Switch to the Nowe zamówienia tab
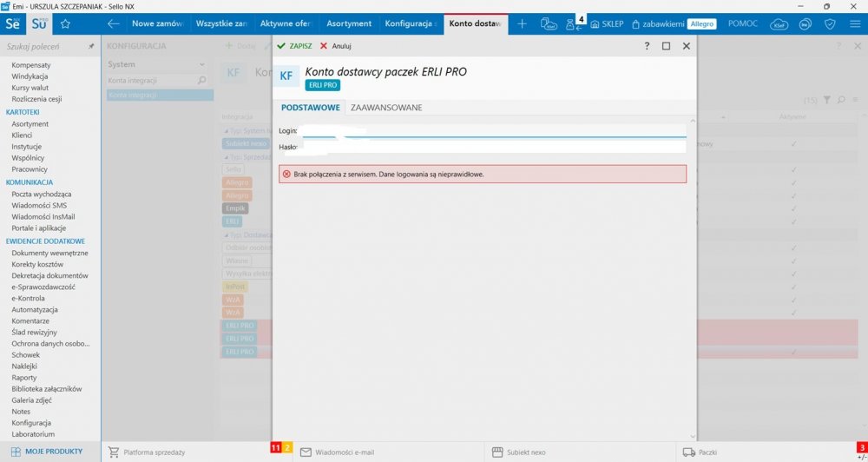868x462 pixels. click(158, 23)
